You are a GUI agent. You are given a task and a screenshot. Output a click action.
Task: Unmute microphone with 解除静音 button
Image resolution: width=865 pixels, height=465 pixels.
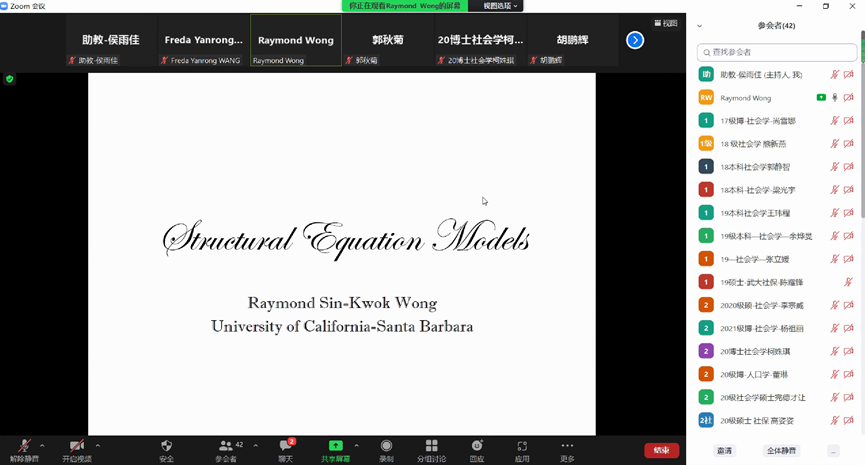23,445
